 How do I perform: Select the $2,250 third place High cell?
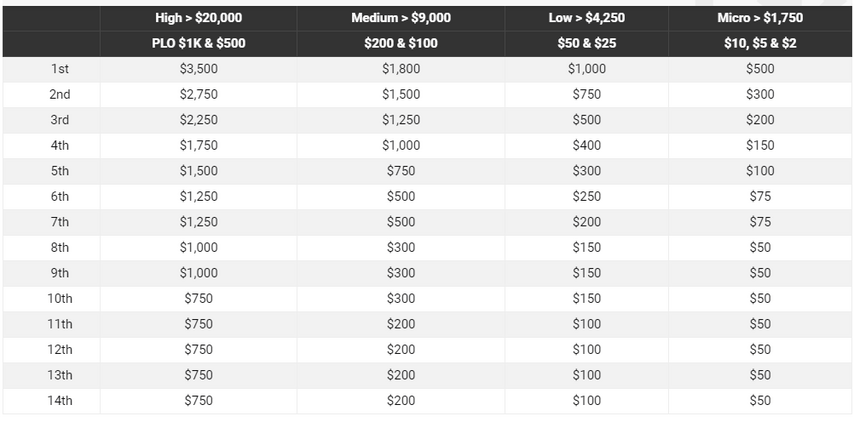(x=198, y=120)
